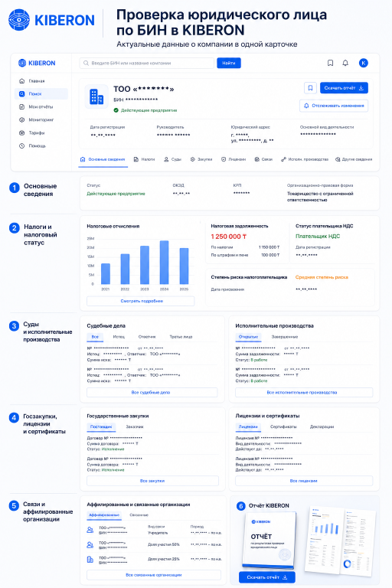
Task: Open the bookmarks icon in top bar
Action: pyautogui.click(x=330, y=63)
